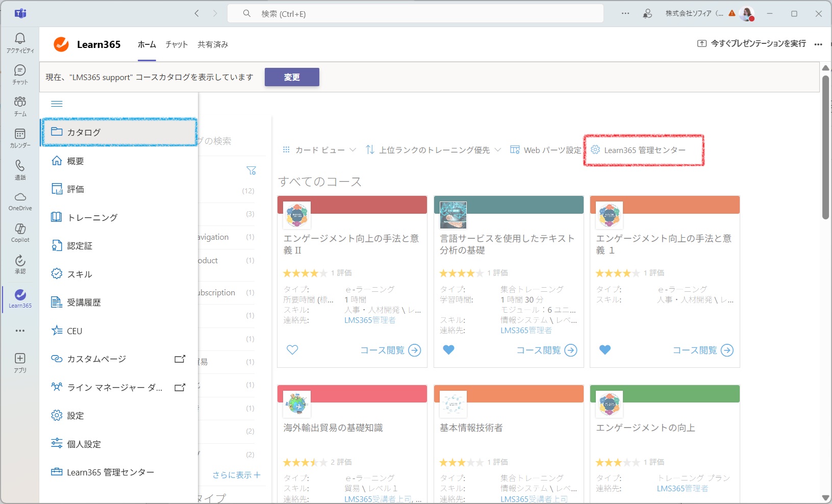Open the filter funnel icon
832x504 pixels.
[x=251, y=170]
